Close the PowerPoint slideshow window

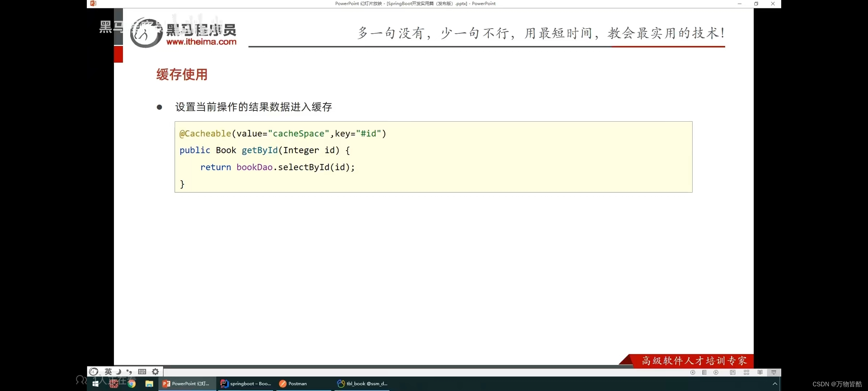(773, 4)
